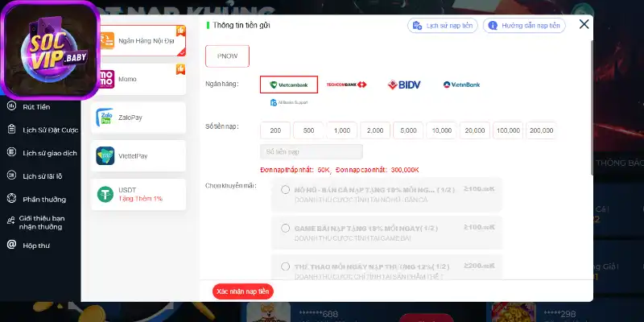
Task: Pick the 100,000 deposit amount
Action: click(x=508, y=130)
